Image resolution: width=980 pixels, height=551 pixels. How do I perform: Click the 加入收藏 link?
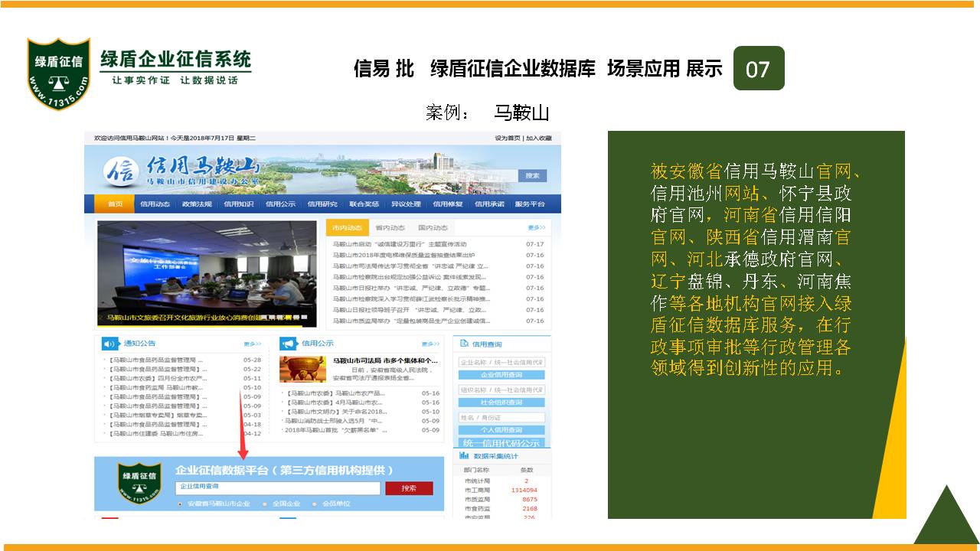coord(537,138)
